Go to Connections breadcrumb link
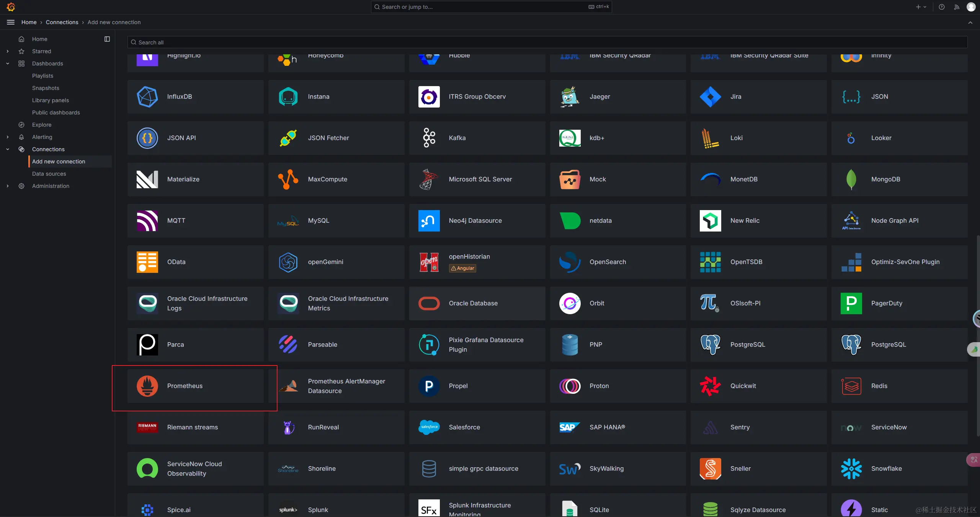Image resolution: width=980 pixels, height=517 pixels. pyautogui.click(x=62, y=22)
